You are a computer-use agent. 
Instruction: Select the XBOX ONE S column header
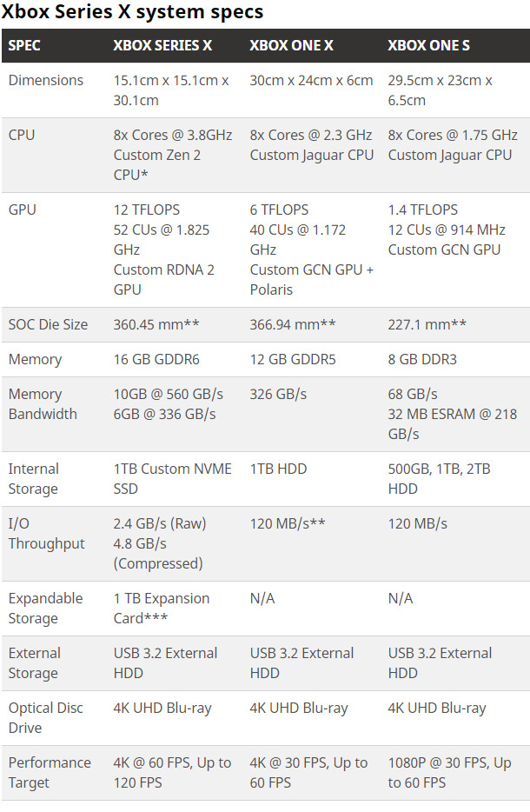tap(428, 45)
